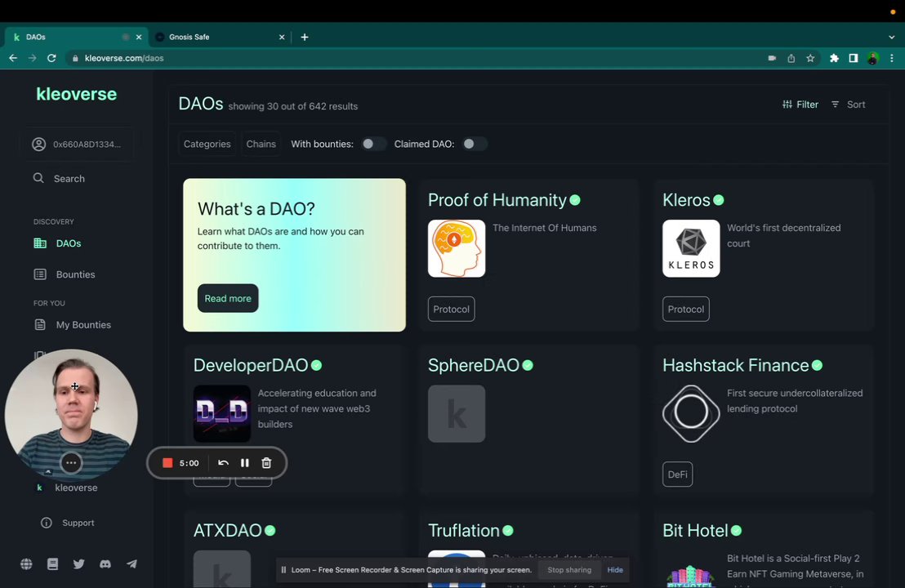Click the Proof of Humanity brain logo
This screenshot has width=905, height=588.
coord(457,249)
